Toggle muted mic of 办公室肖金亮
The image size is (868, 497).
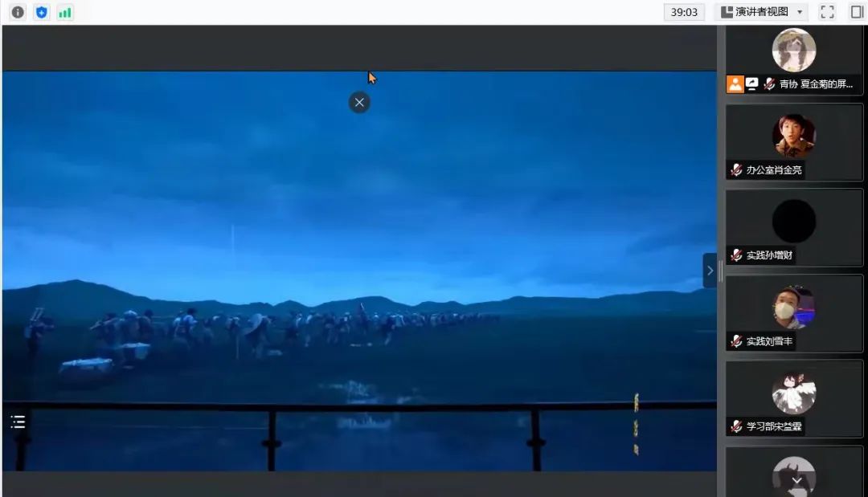coord(736,169)
